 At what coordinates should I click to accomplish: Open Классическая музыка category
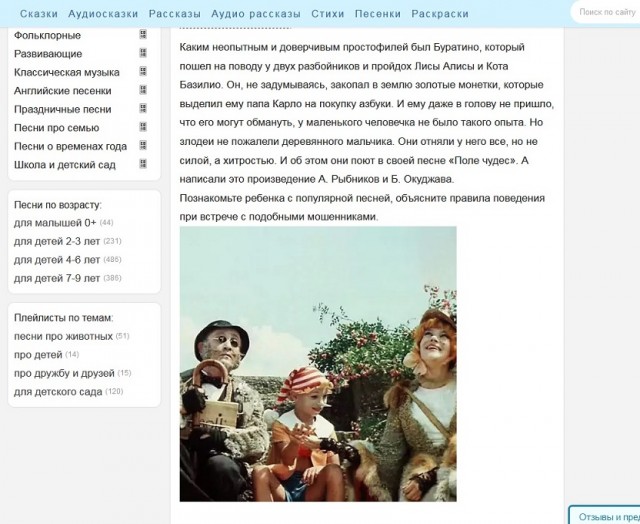[x=67, y=73]
